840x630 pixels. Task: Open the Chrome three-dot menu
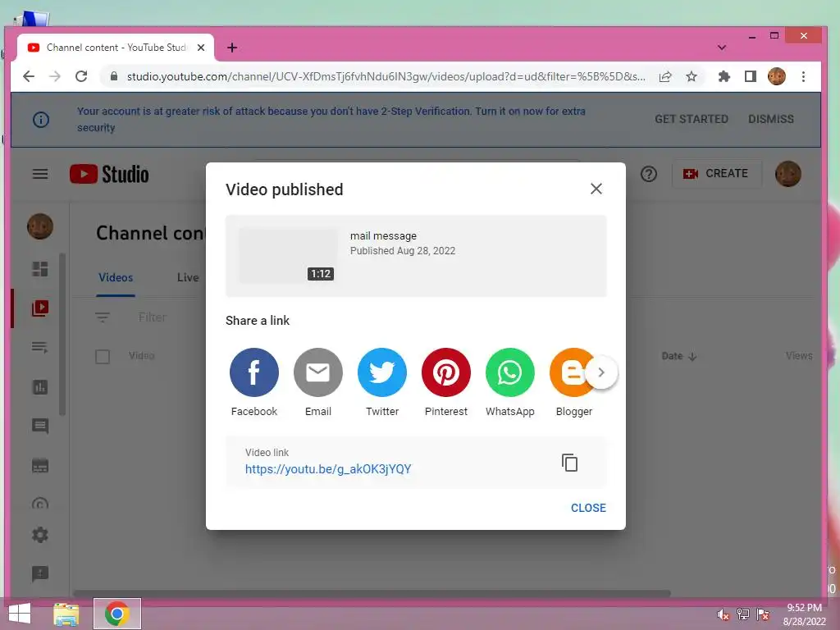[x=803, y=76]
